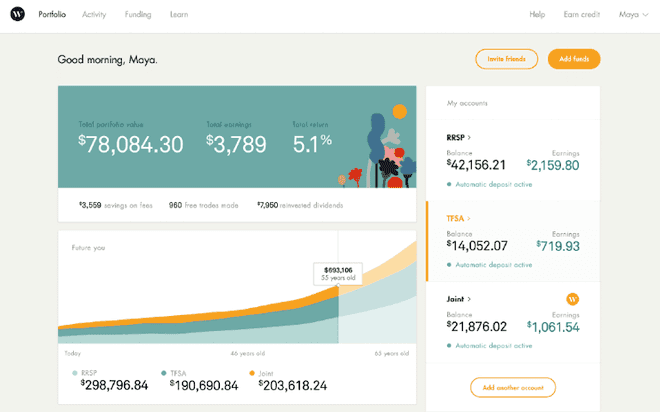This screenshot has width=660, height=412.
Task: Go to the Learn section
Action: (x=178, y=15)
